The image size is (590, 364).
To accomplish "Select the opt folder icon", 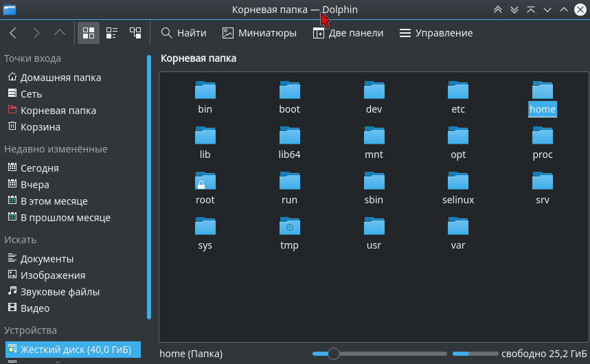I will click(x=458, y=135).
